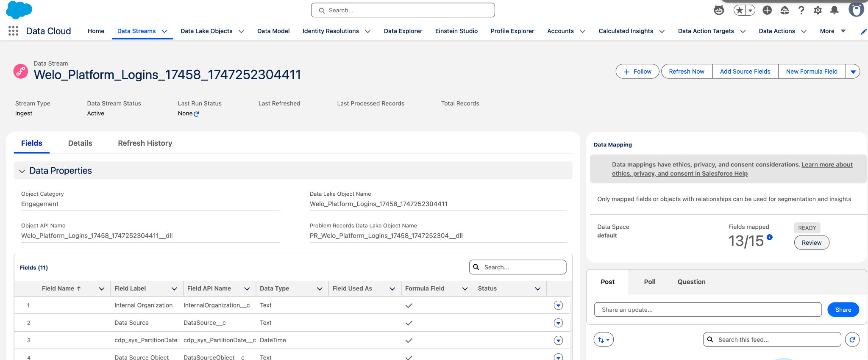Viewport: 868px width, 360px height.
Task: Select the Poll tab in feed
Action: (x=649, y=282)
